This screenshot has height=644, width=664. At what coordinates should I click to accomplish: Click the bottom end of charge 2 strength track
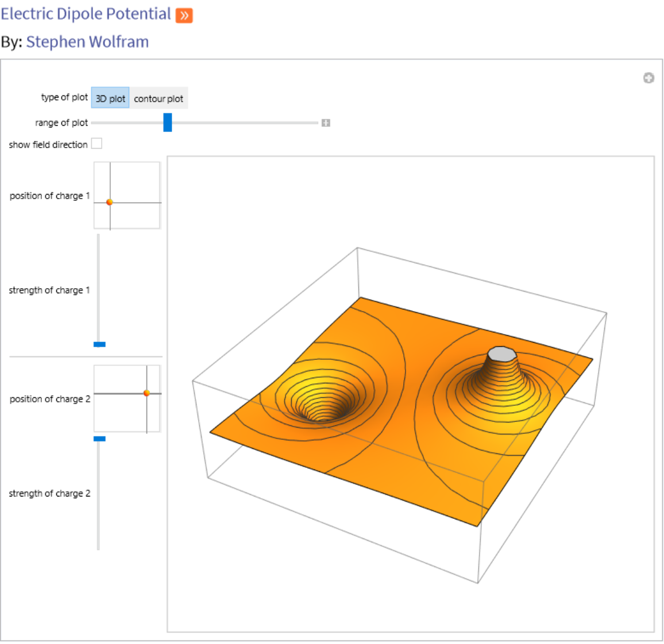tap(99, 547)
